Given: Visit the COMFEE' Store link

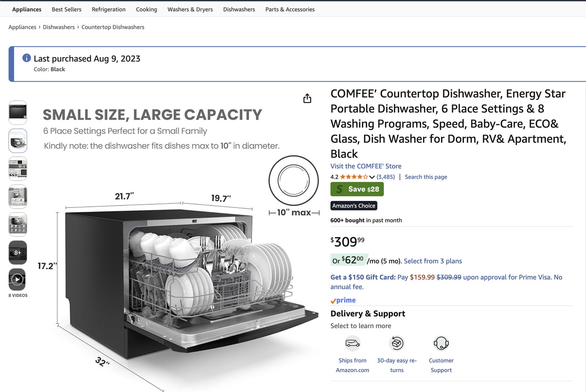Looking at the screenshot, I should tap(366, 166).
